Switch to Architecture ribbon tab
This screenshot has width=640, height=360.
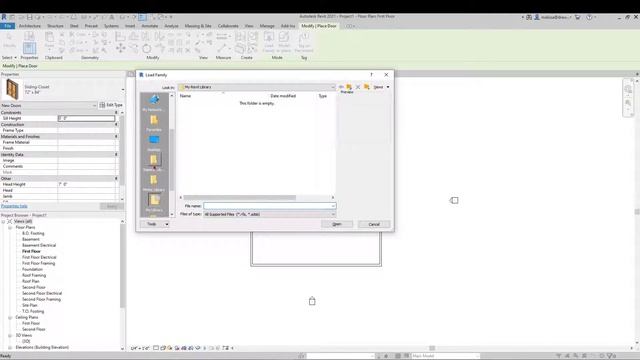(x=30, y=26)
